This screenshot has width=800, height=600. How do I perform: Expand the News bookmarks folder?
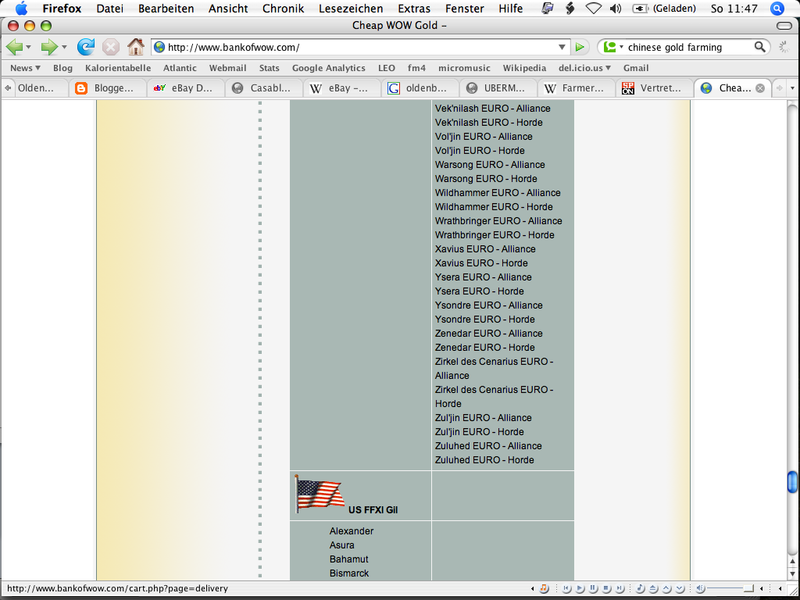(x=25, y=68)
